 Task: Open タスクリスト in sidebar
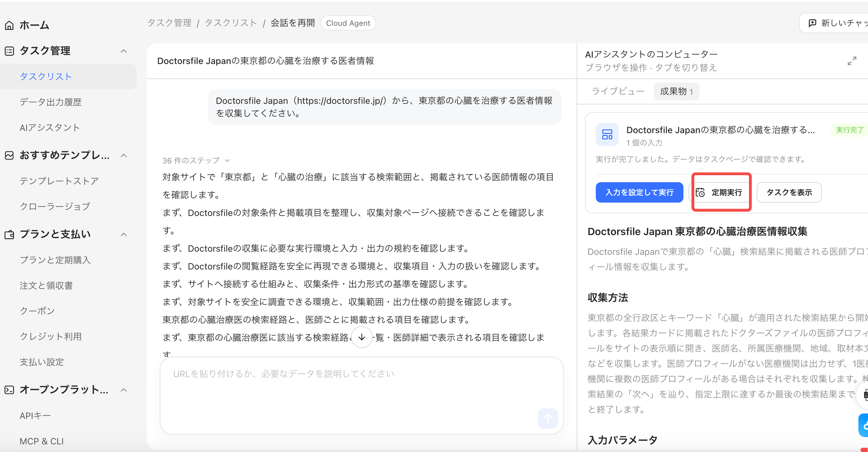[69, 76]
